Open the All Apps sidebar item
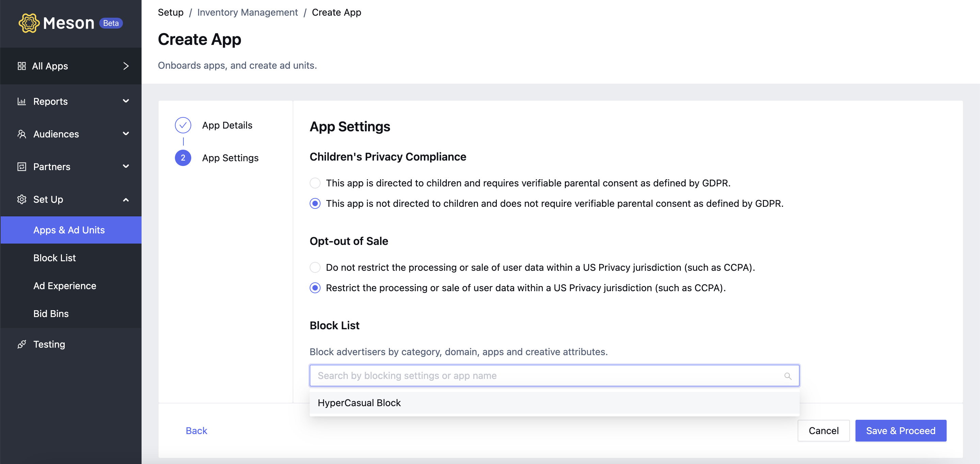 pyautogui.click(x=71, y=66)
